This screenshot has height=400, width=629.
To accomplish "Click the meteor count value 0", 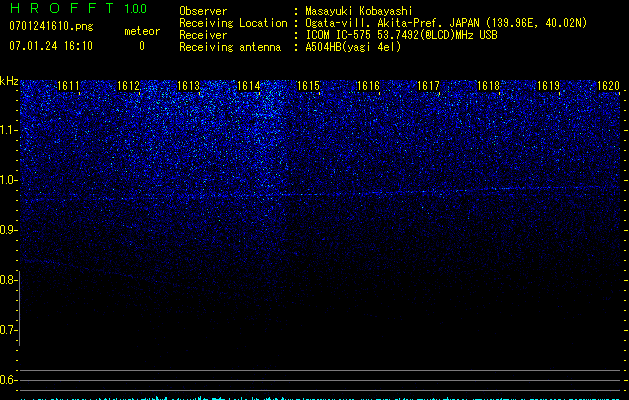I will click(x=142, y=46).
